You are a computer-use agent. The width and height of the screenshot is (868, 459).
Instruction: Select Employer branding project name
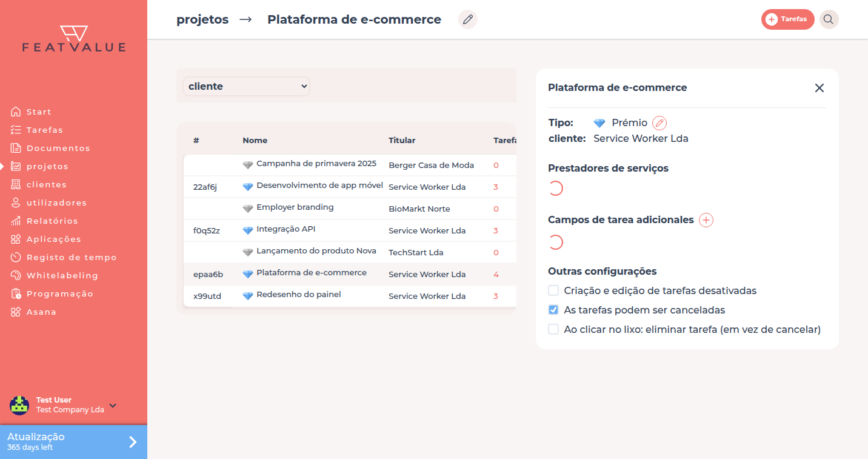point(295,207)
